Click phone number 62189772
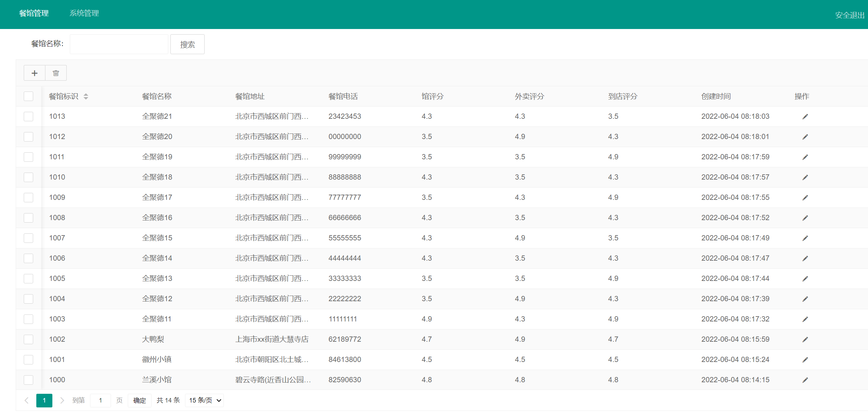Image resolution: width=868 pixels, height=413 pixels. point(345,339)
